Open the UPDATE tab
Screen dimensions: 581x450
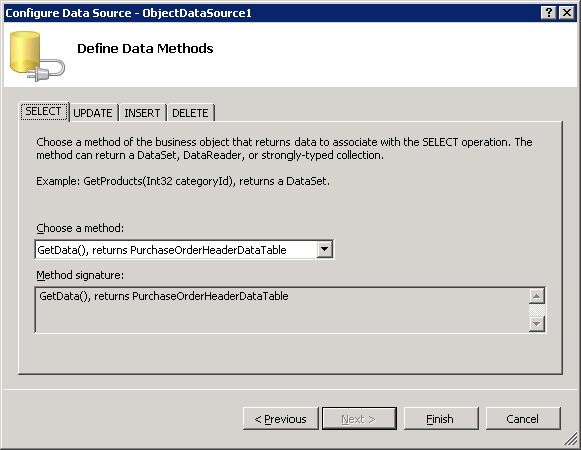tap(93, 113)
